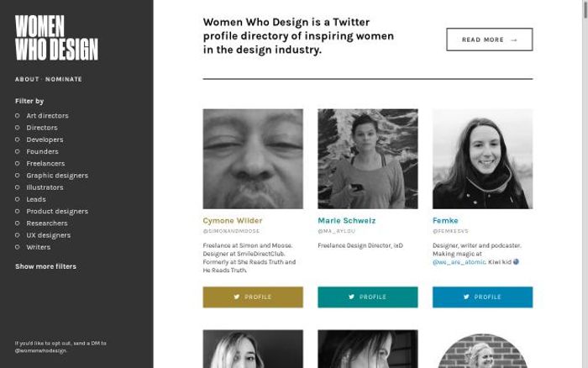
Task: Open Cymone Wilder's name link
Action: pos(232,221)
